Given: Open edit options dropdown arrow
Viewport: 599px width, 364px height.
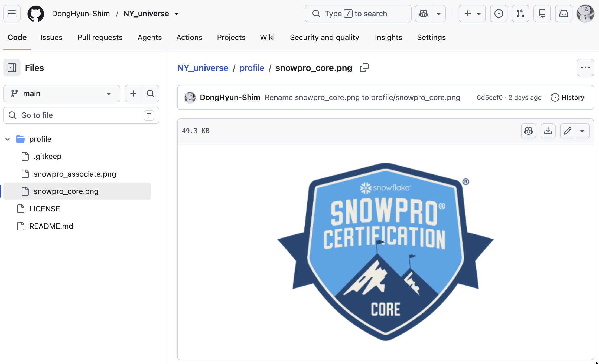Looking at the screenshot, I should point(582,131).
